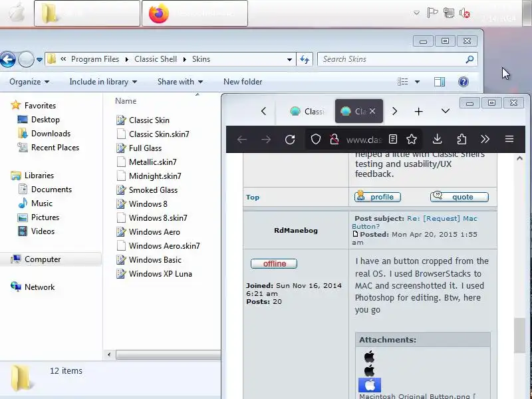Select the Metallic.skin7 file
The image size is (532, 399).
146,162
